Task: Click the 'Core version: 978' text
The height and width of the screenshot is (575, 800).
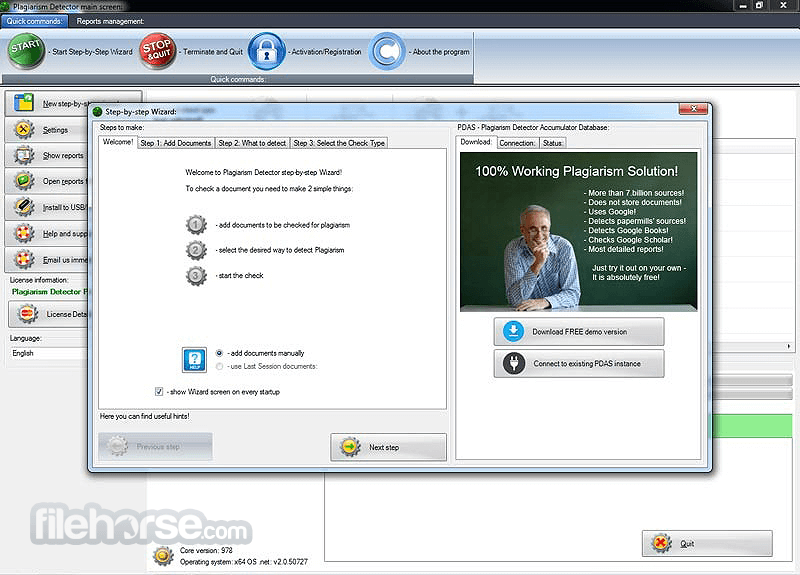Action: tap(206, 551)
